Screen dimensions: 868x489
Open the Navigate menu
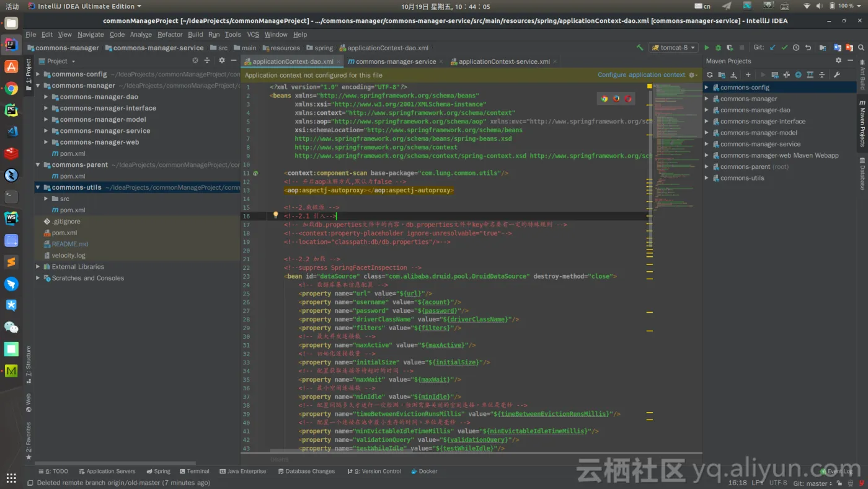pos(91,35)
